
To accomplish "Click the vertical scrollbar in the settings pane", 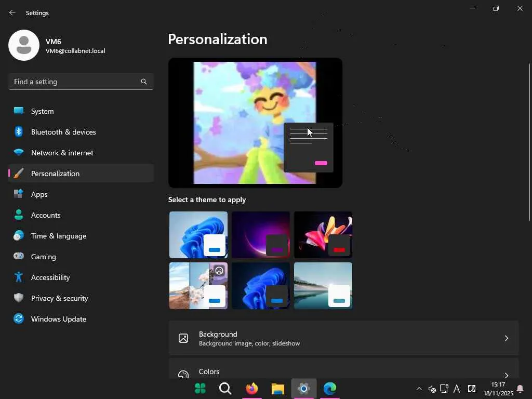I will [529, 142].
